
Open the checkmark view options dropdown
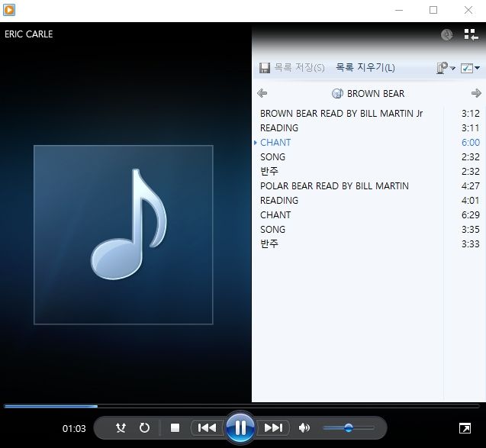(x=470, y=68)
